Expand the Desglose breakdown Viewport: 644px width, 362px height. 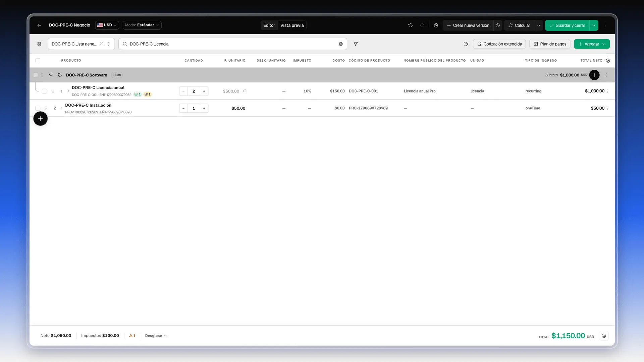tap(156, 336)
